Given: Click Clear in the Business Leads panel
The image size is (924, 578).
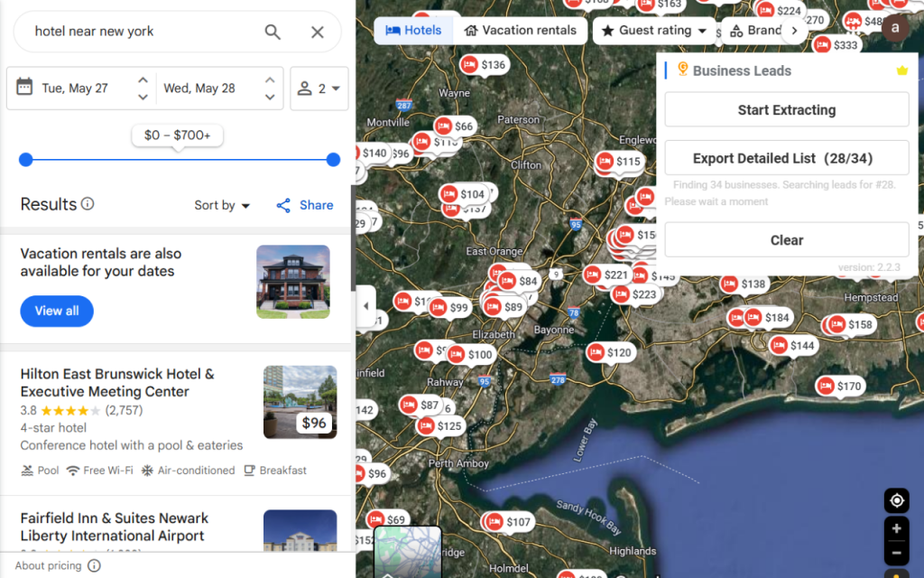Looking at the screenshot, I should tap(786, 240).
